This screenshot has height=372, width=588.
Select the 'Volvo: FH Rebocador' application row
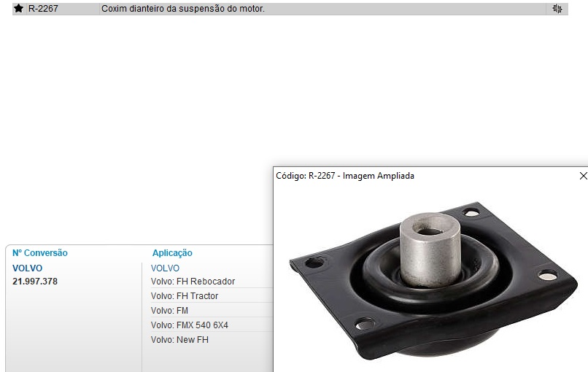[x=212, y=282]
